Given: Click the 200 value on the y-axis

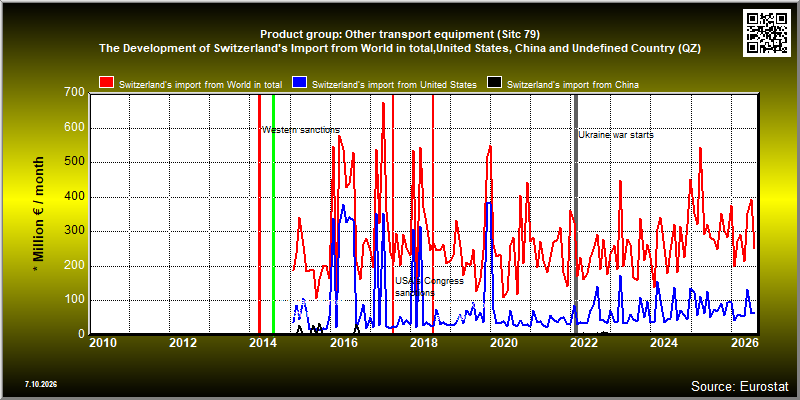Looking at the screenshot, I should (x=74, y=266).
